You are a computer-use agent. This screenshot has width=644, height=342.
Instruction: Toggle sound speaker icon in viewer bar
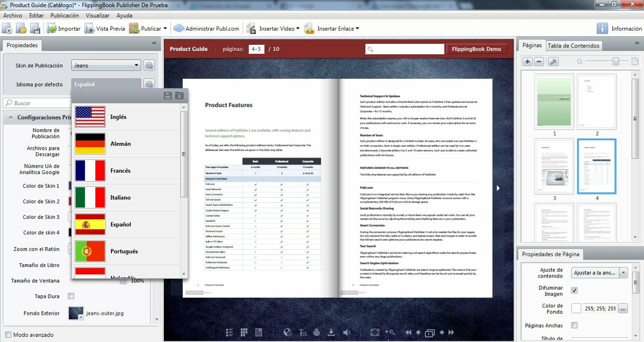(x=347, y=332)
